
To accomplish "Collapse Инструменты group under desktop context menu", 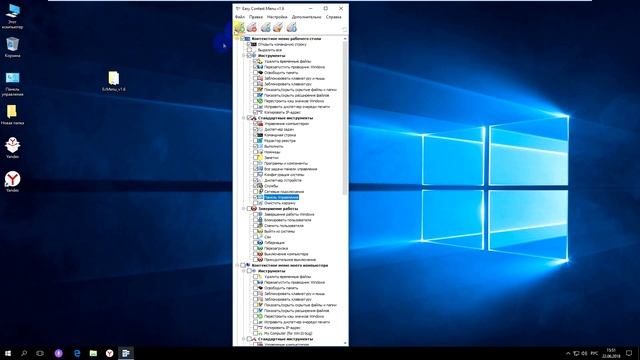I will pyautogui.click(x=244, y=56).
